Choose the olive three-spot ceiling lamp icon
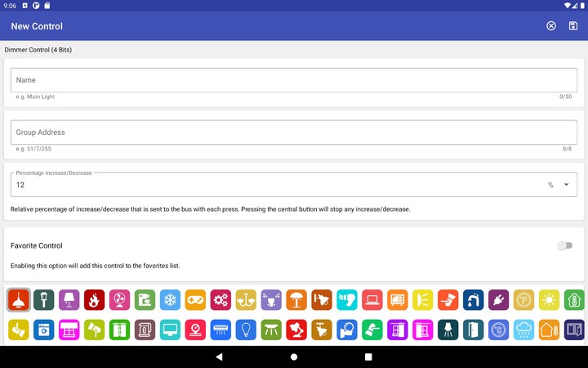Viewport: 588px width, 368px height. (x=271, y=330)
